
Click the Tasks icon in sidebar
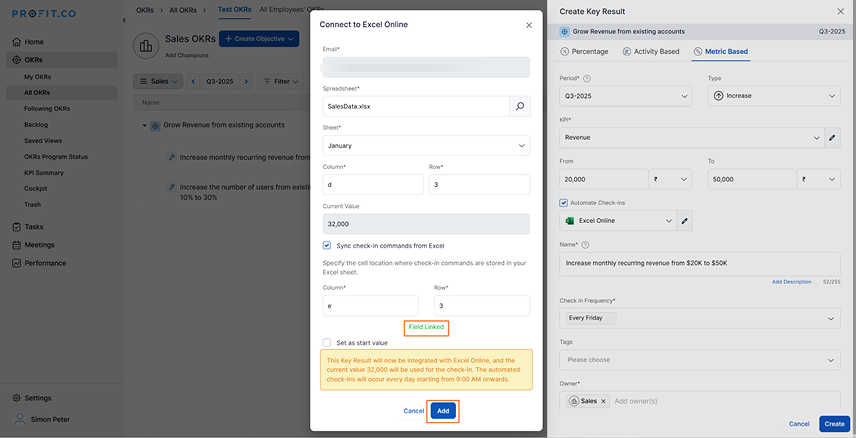click(x=16, y=227)
